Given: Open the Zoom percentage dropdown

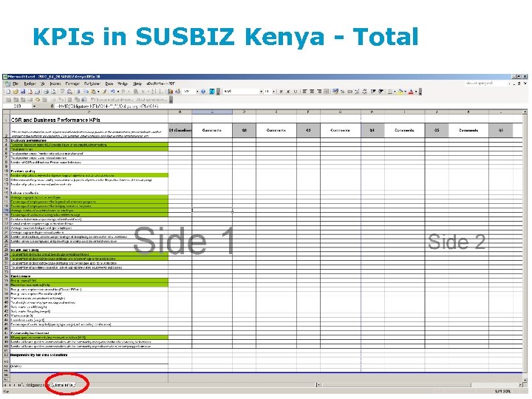Looking at the screenshot, I should point(197,92).
